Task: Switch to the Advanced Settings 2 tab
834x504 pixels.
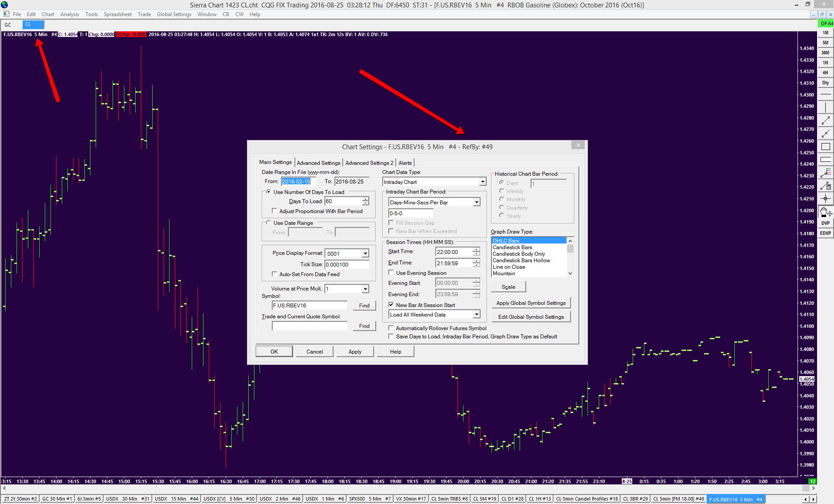Action: coord(369,163)
